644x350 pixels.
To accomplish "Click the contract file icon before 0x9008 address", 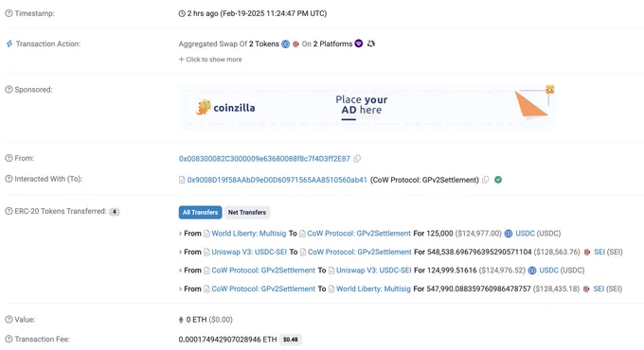I will [182, 180].
